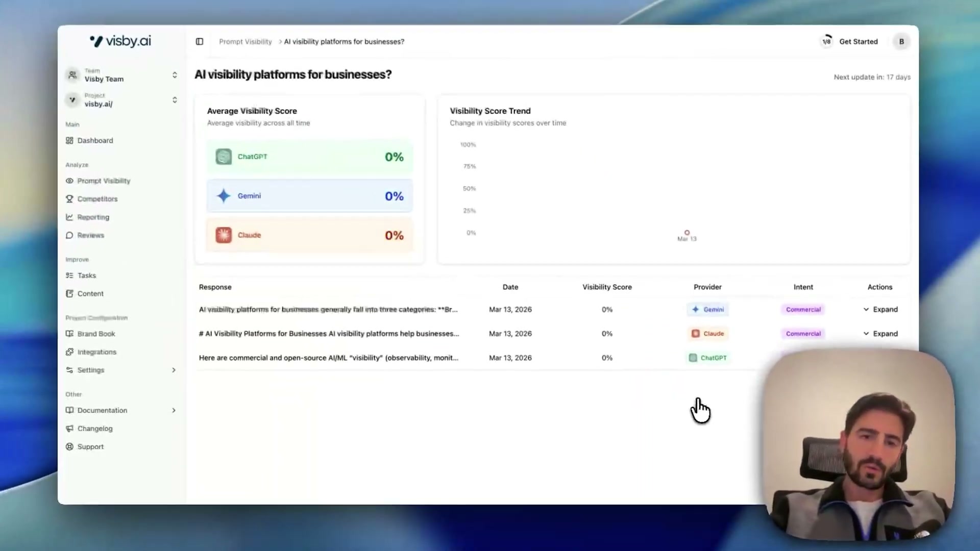The width and height of the screenshot is (980, 551).
Task: Click the ChatGPT logo in score card
Action: click(224, 157)
